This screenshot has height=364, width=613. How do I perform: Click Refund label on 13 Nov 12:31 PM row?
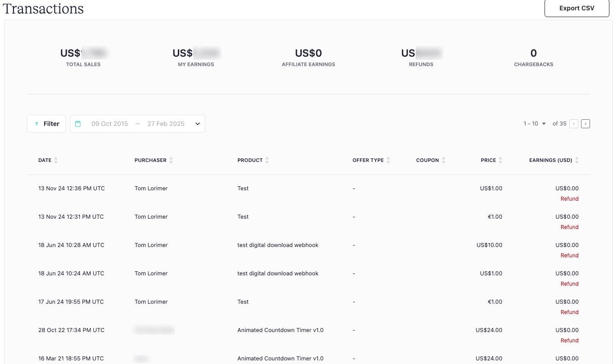click(569, 227)
